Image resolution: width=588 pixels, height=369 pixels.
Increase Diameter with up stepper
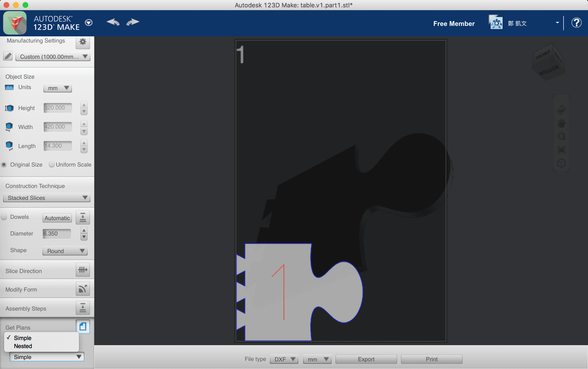click(x=84, y=231)
